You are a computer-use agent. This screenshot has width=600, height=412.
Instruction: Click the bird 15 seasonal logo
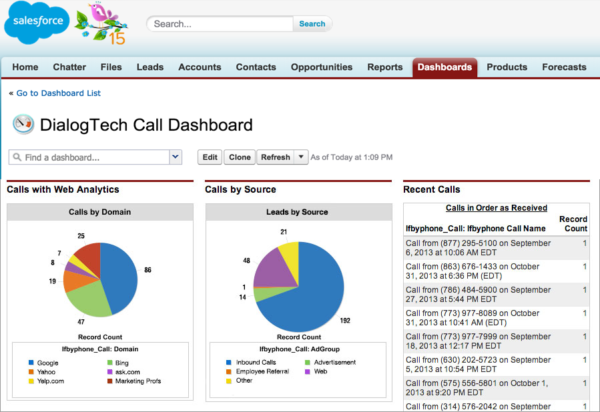coord(101,24)
